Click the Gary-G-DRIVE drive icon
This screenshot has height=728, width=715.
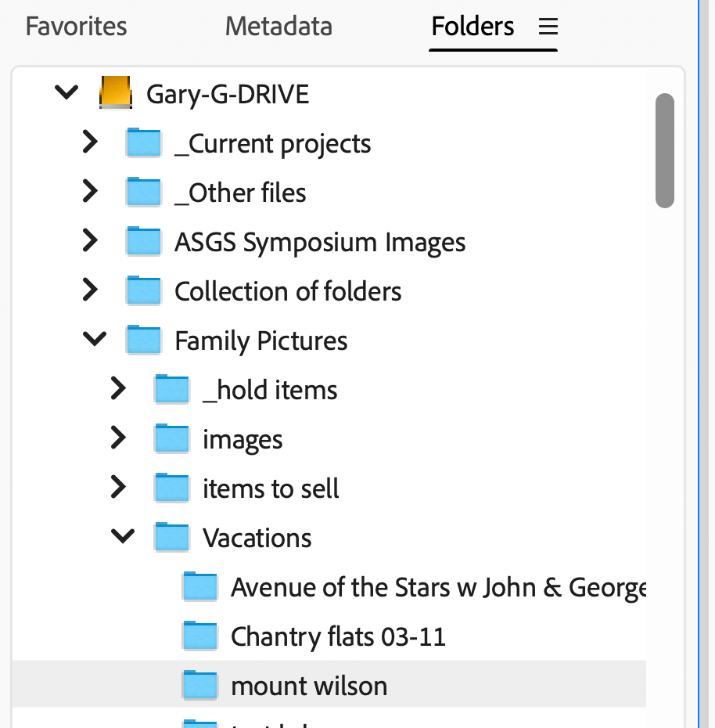[114, 92]
